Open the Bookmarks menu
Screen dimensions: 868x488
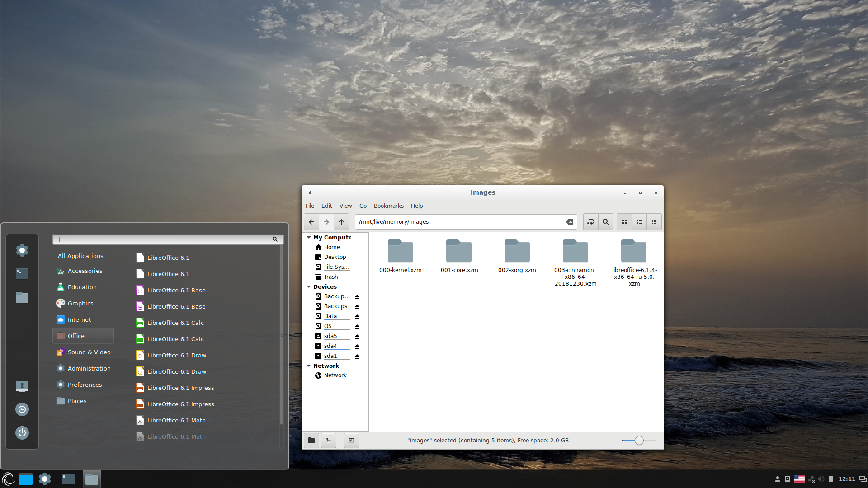388,206
